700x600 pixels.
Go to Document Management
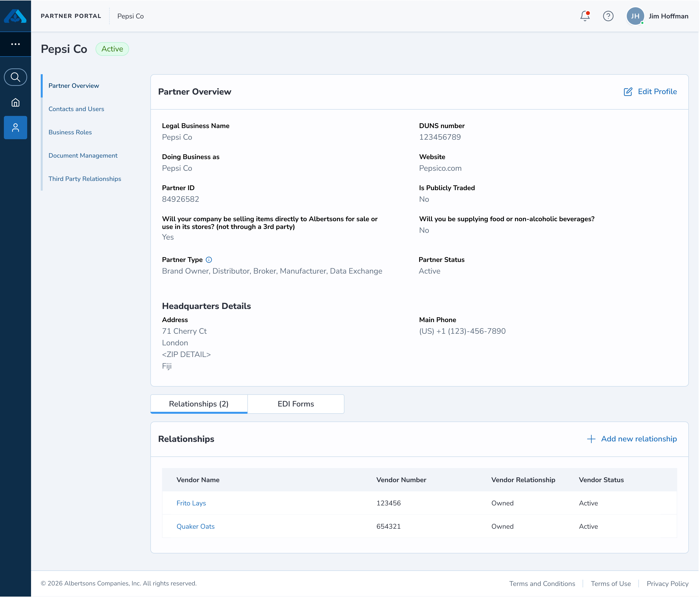[83, 156]
